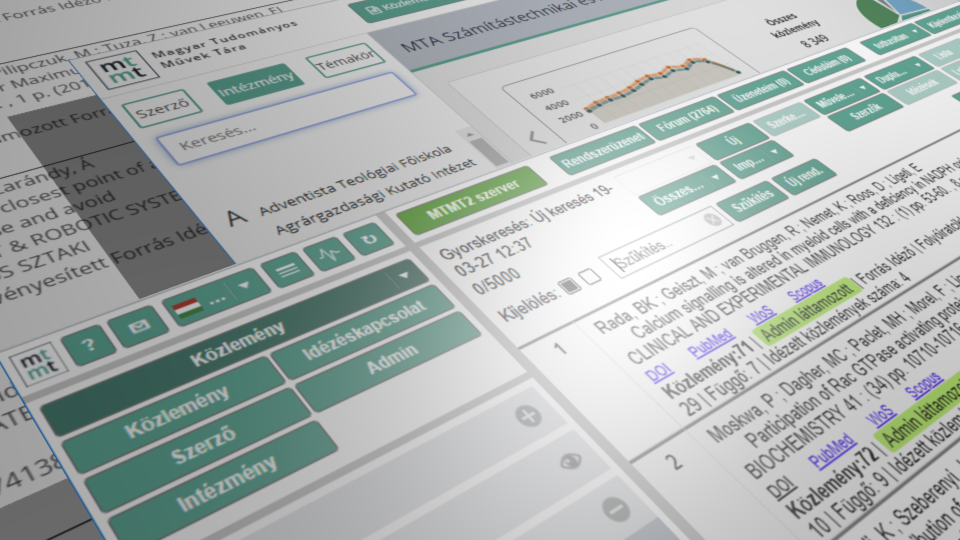Clear the Szűkítés field with the X icon
The height and width of the screenshot is (540, 960).
click(712, 219)
